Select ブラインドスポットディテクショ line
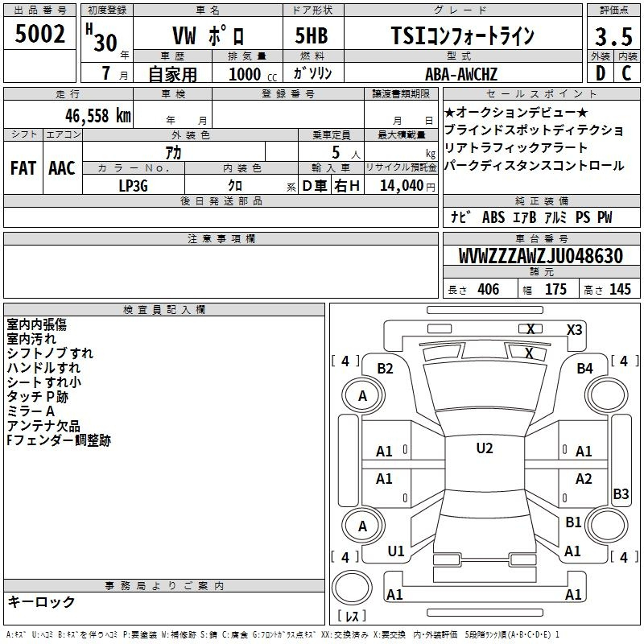 click(x=534, y=130)
